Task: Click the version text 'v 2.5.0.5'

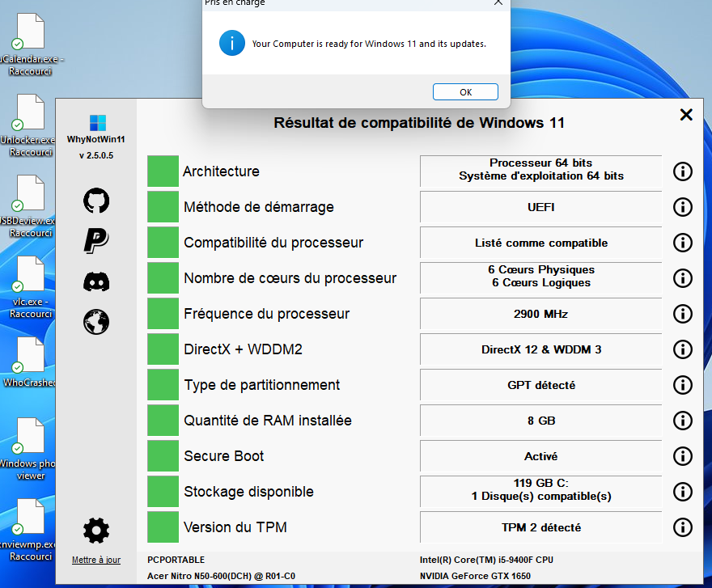Action: 96,155
